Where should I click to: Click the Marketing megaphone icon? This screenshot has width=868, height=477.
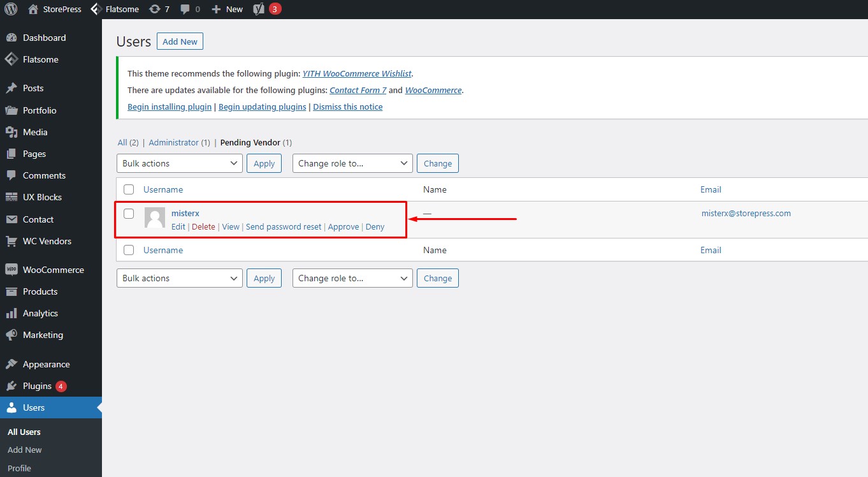(x=11, y=335)
